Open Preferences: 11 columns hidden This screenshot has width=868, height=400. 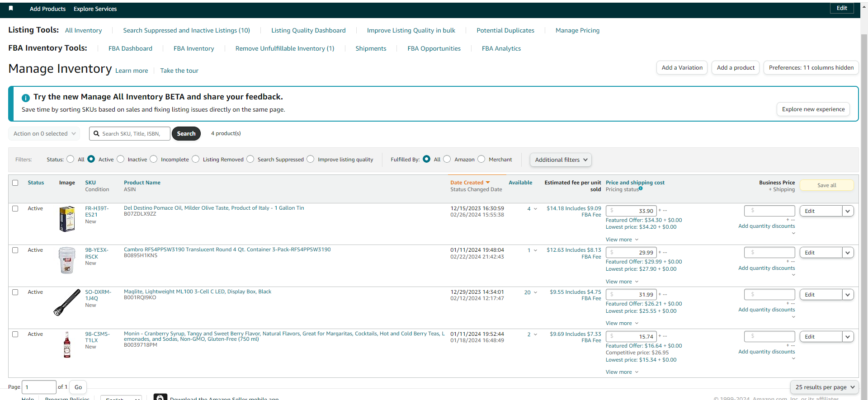(811, 68)
